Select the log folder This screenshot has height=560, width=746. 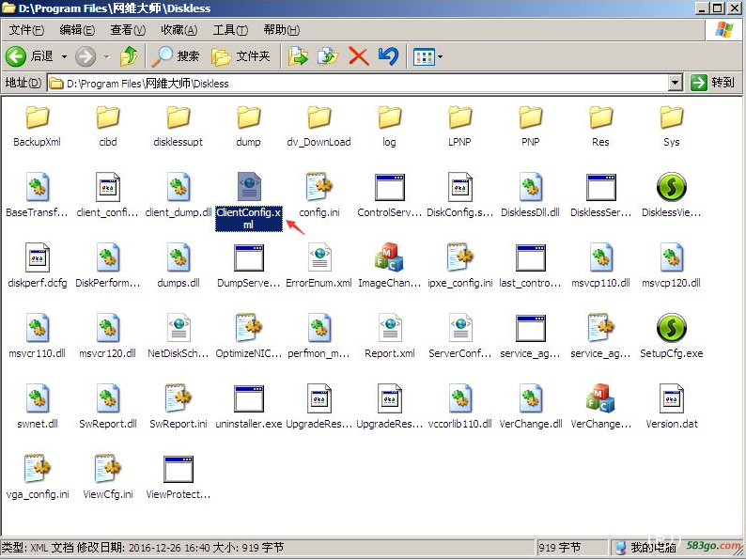[389, 127]
